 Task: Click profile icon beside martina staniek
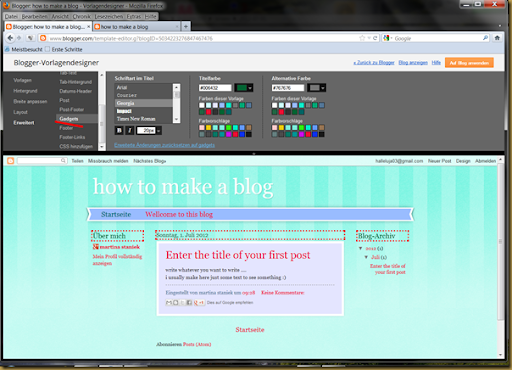point(96,247)
